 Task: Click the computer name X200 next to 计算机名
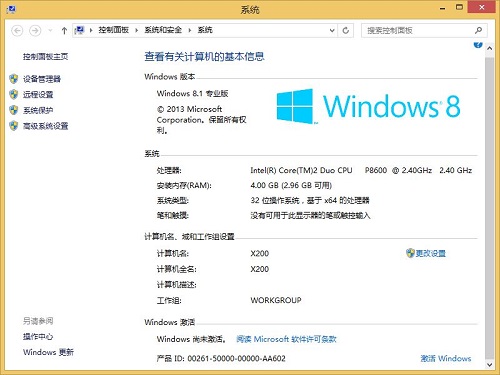tap(260, 254)
